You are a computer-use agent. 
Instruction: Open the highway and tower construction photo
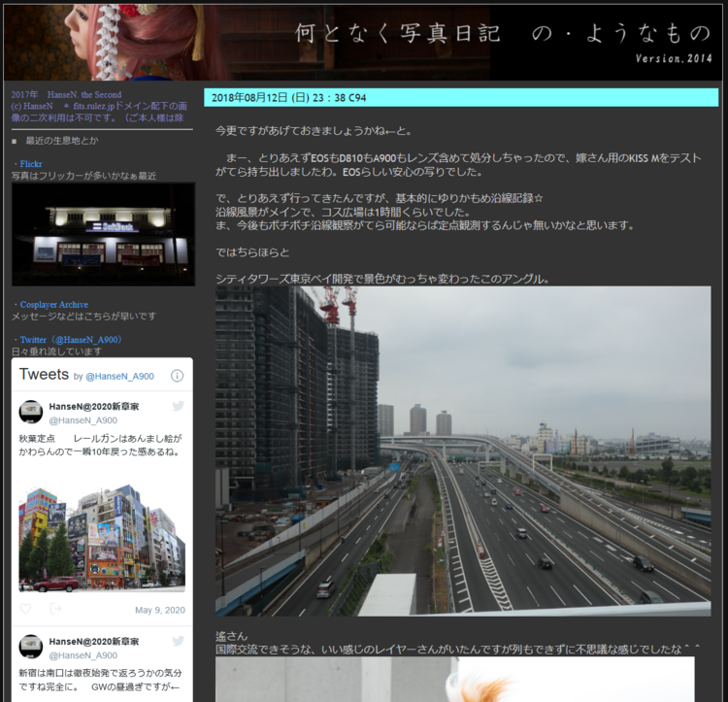coord(463,451)
